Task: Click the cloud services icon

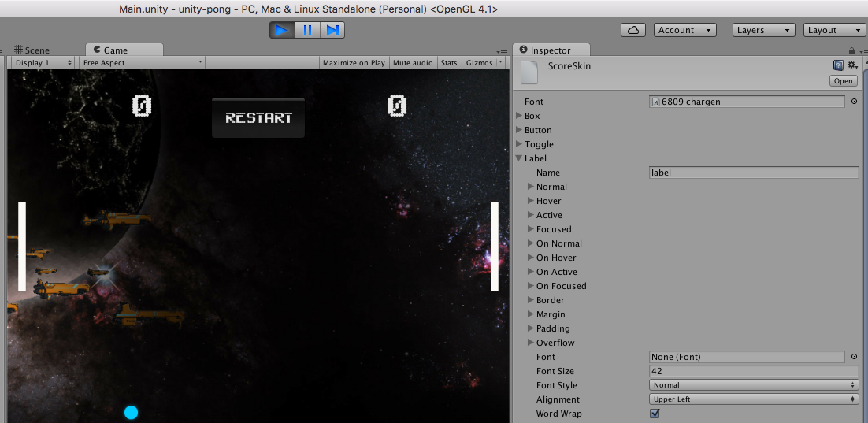Action: [633, 30]
